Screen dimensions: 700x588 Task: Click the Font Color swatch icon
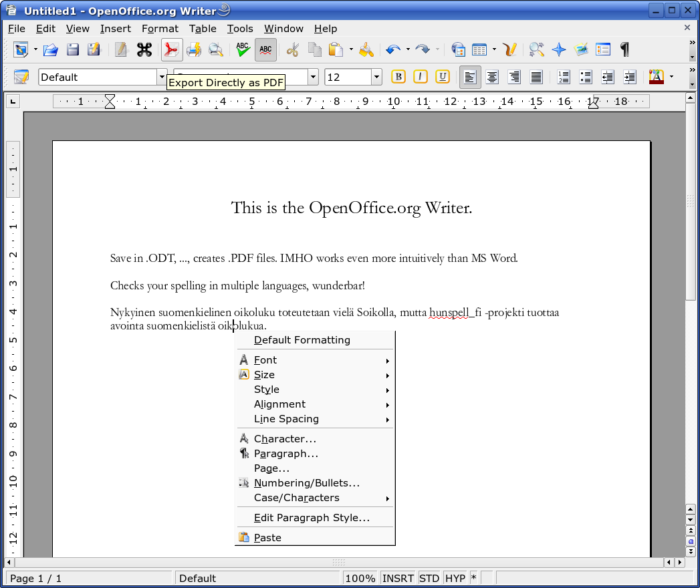pos(657,78)
